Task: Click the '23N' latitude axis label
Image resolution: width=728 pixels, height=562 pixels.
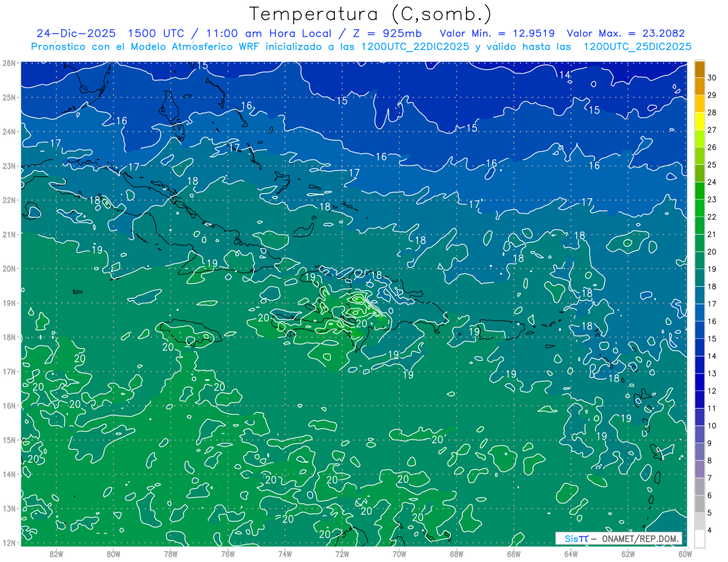Action: coord(8,166)
